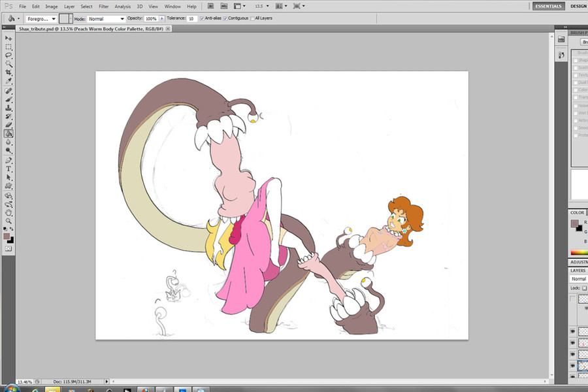Toggle Quick Mask mode
Viewport: 588px width, 392px height.
point(8,249)
